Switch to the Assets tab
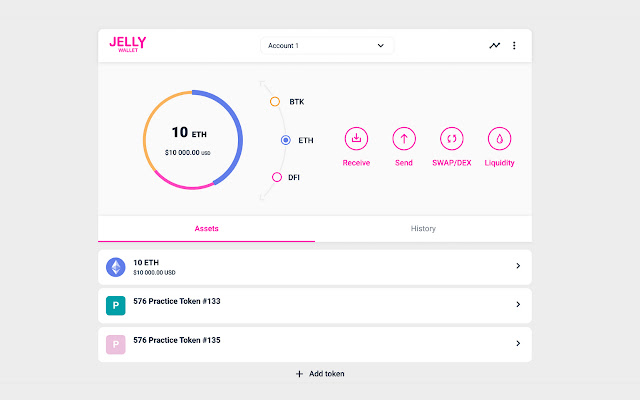 (x=207, y=229)
